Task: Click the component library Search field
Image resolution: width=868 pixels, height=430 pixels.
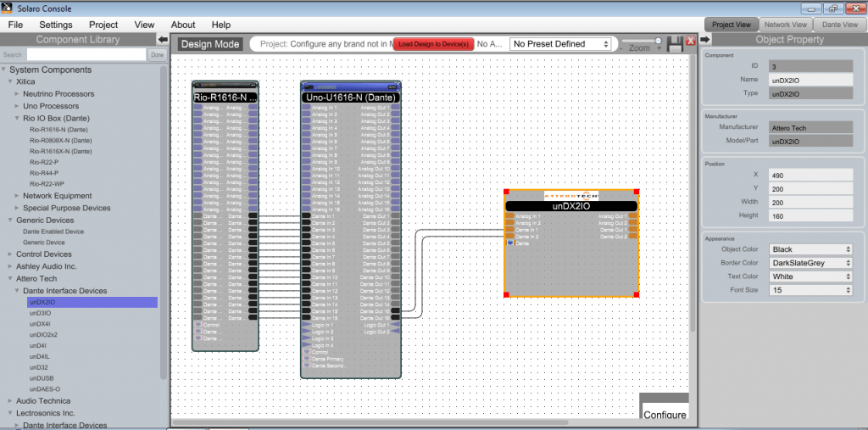Action: pos(86,55)
